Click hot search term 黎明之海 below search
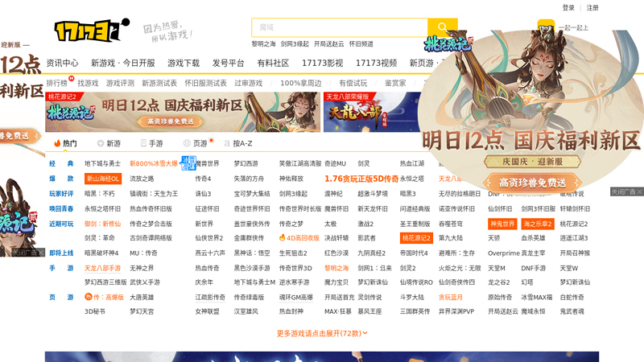Screen dimensions: 644x362 point(263,44)
